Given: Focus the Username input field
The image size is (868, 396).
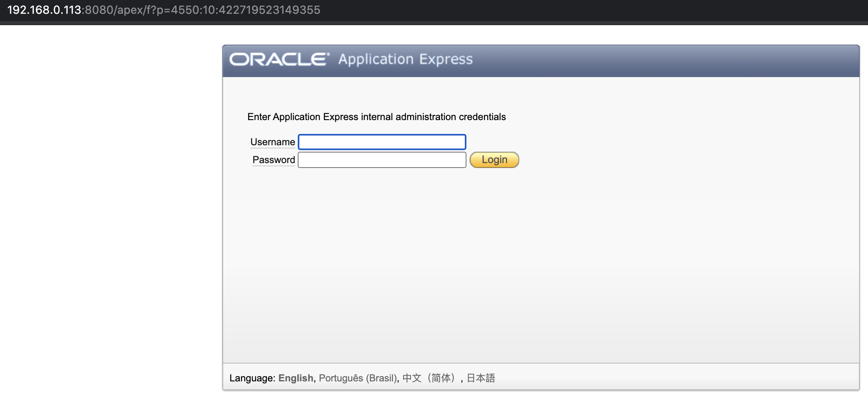Looking at the screenshot, I should [382, 142].
